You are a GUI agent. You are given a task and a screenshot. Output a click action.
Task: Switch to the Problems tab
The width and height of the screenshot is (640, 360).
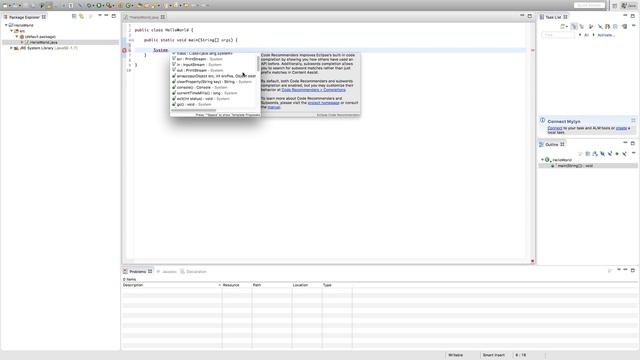coord(138,271)
